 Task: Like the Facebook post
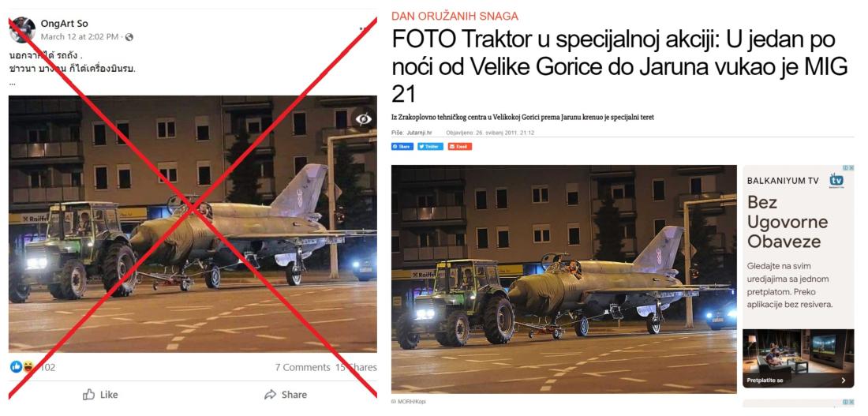click(100, 395)
